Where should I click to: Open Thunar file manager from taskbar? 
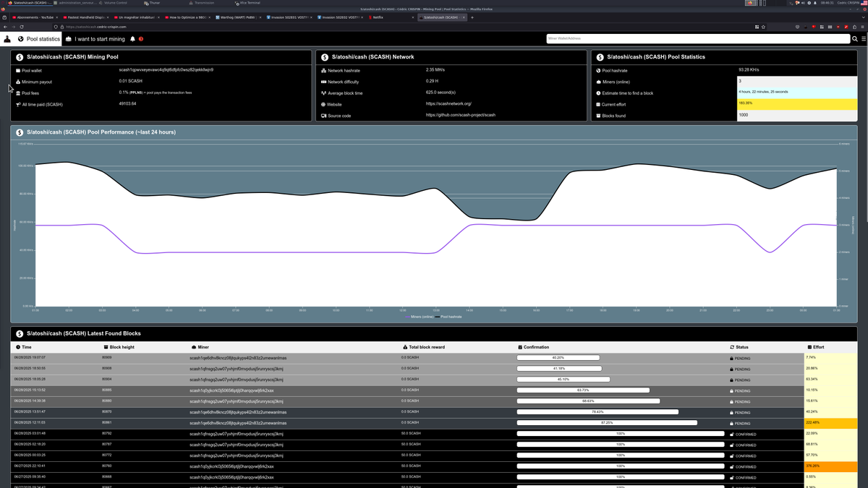(153, 3)
